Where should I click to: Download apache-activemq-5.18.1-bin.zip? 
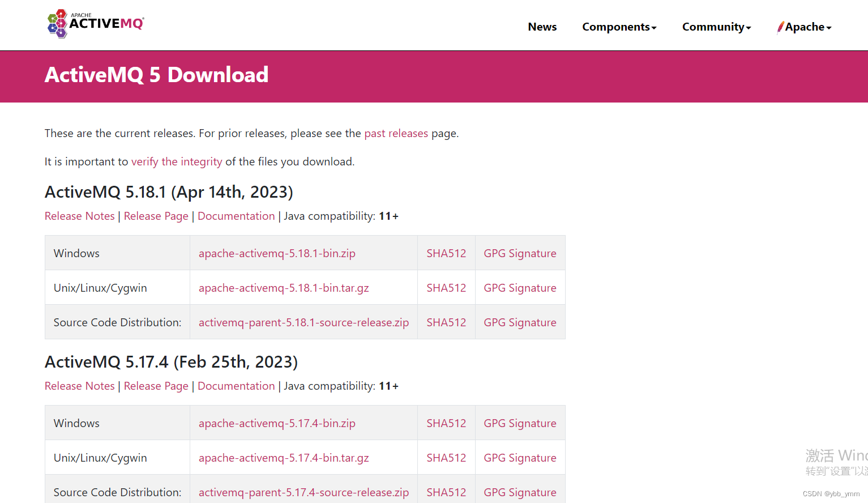(277, 253)
